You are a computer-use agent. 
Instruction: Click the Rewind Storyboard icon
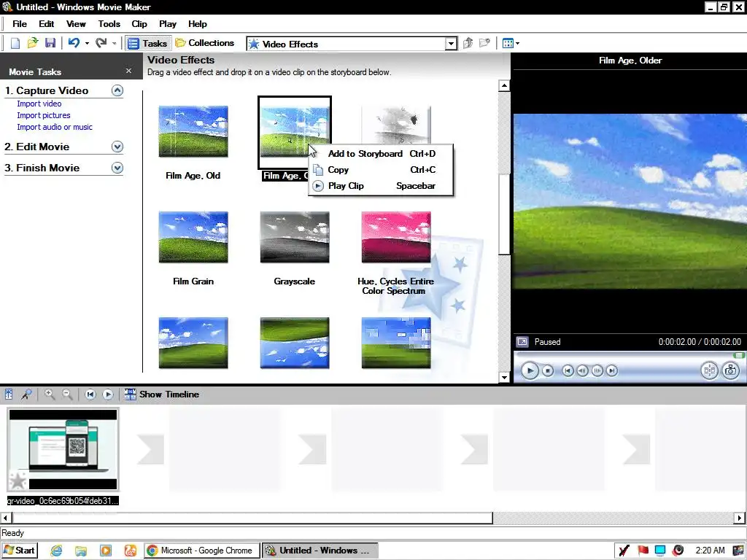[90, 394]
